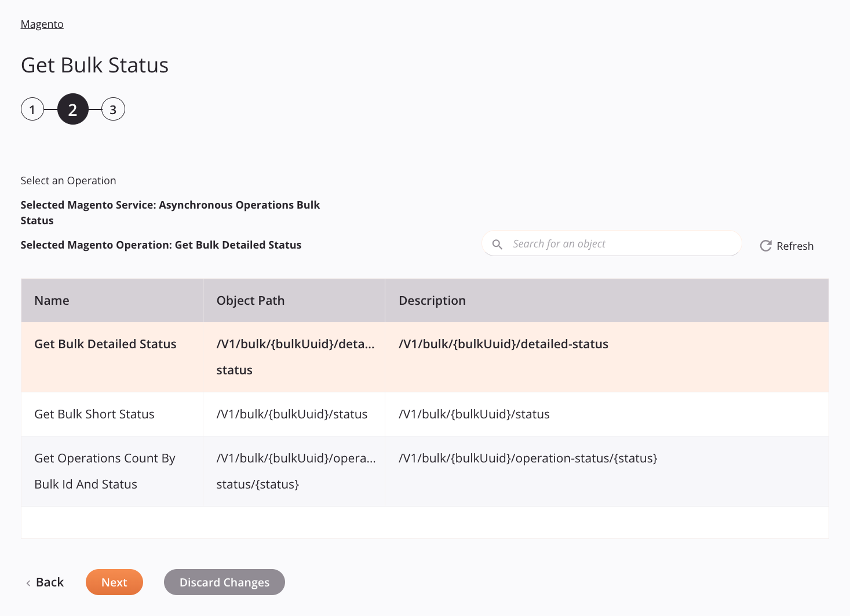Viewport: 850px width, 616px height.
Task: Click the operation-status/{status} description cell
Action: 607,471
